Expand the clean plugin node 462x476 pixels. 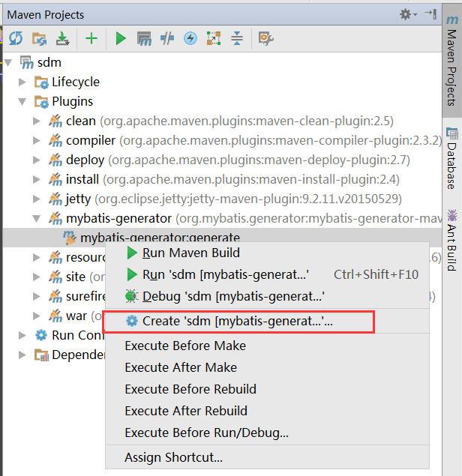[37, 121]
